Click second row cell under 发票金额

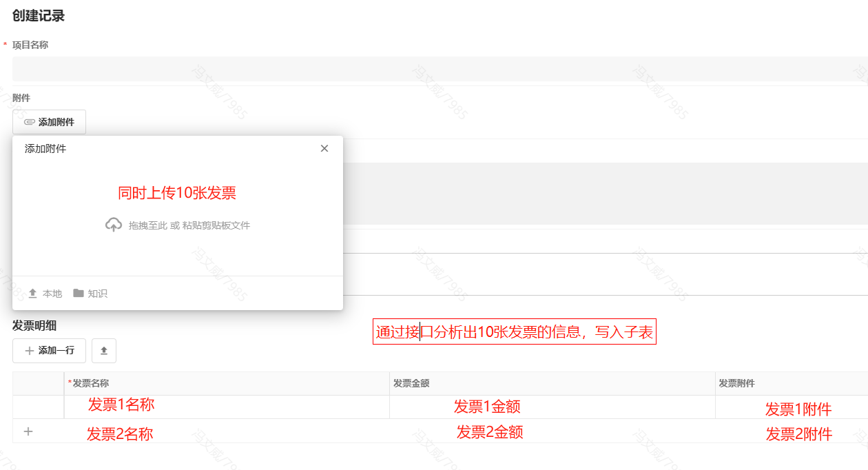click(552, 431)
